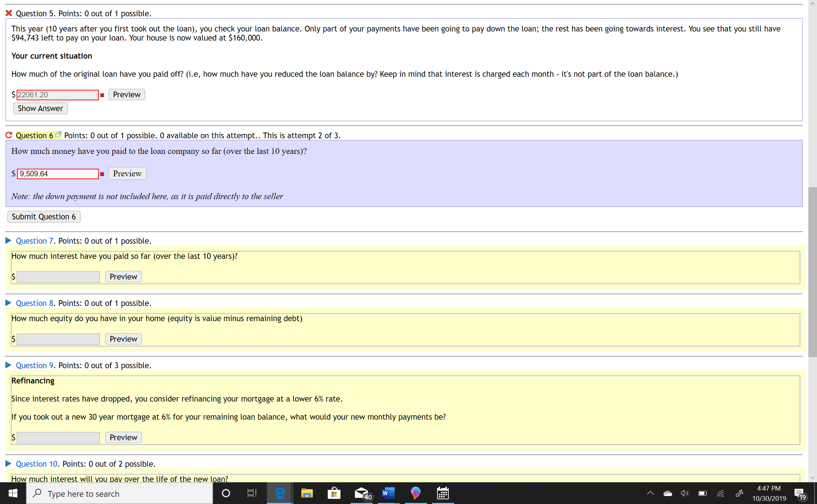The width and height of the screenshot is (817, 504).
Task: Expand Question 8 blue triangle
Action: [x=8, y=303]
